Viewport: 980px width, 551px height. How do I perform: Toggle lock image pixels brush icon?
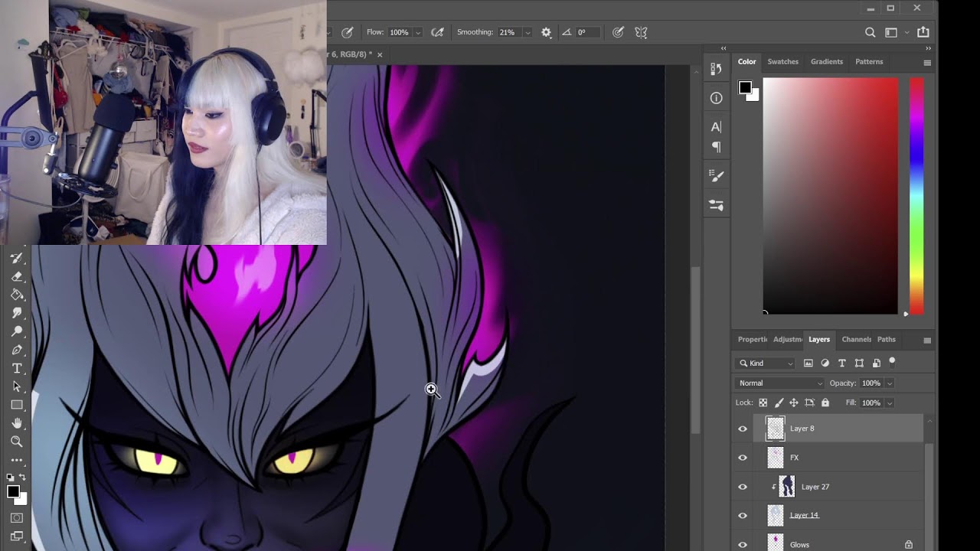tap(779, 403)
